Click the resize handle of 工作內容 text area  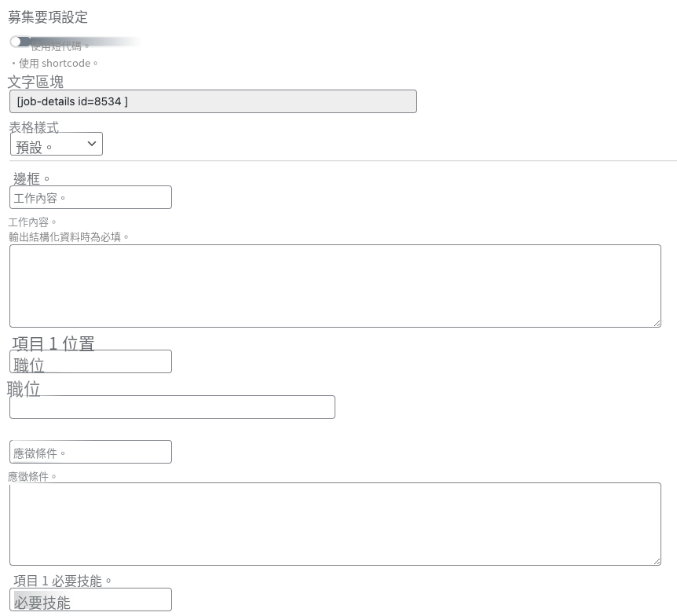point(657,323)
